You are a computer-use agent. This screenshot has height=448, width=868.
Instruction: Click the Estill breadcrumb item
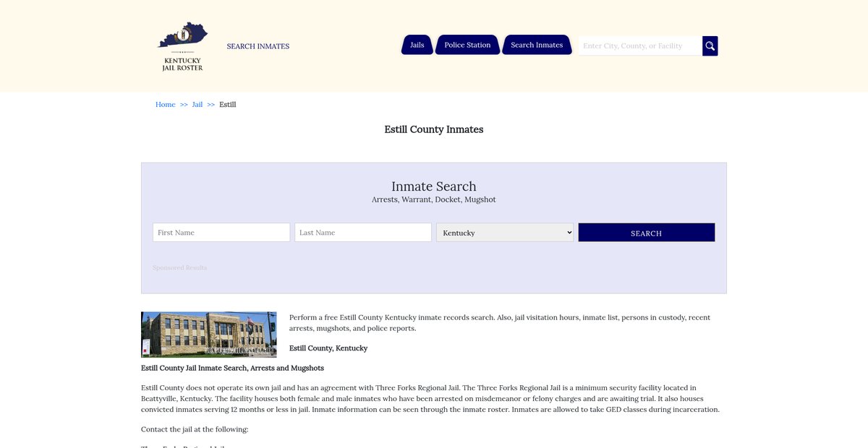[x=228, y=105]
